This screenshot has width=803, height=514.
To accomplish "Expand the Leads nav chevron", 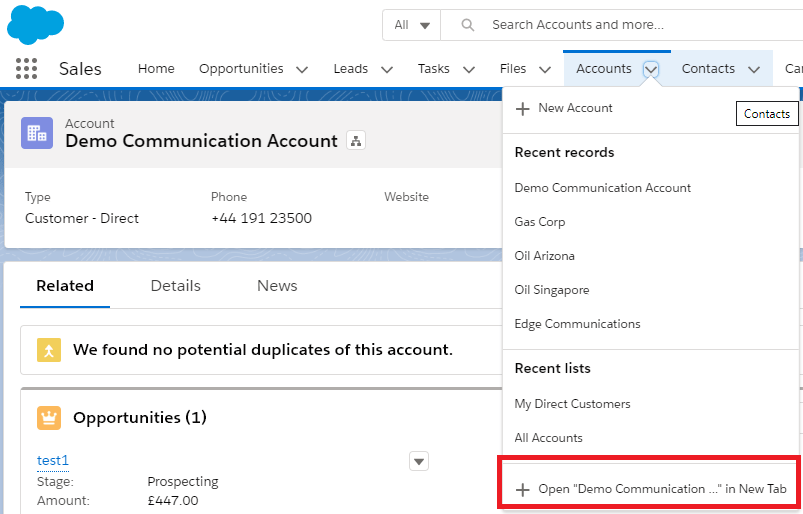I will coord(387,70).
